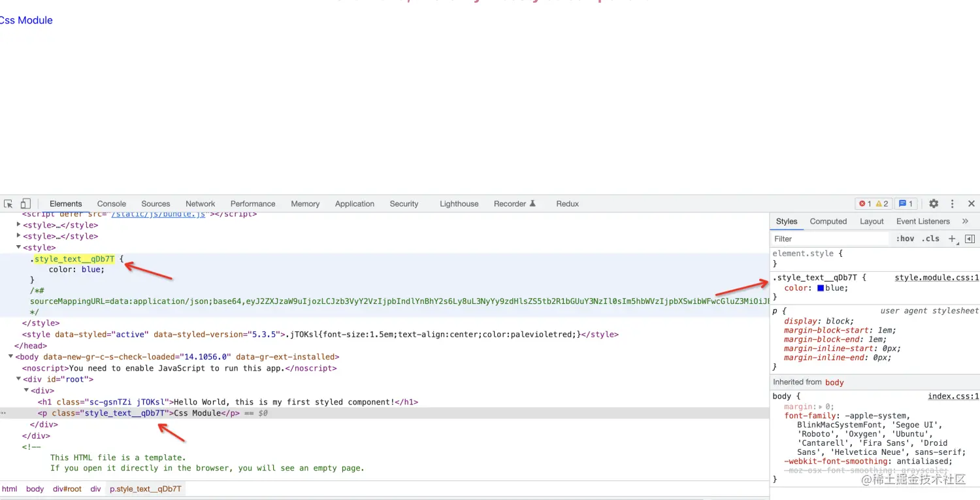Click the inherited from body link
The width and height of the screenshot is (980, 500).
pyautogui.click(x=834, y=382)
